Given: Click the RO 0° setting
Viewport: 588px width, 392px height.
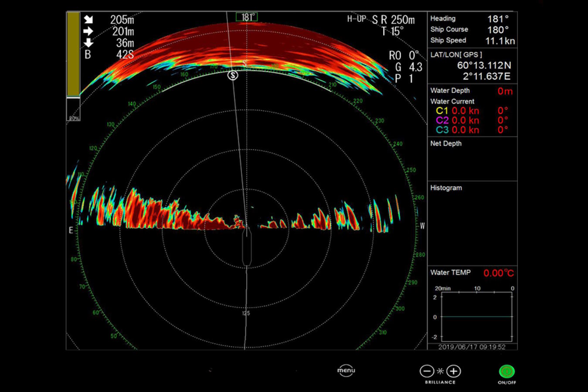Looking at the screenshot, I should (404, 55).
